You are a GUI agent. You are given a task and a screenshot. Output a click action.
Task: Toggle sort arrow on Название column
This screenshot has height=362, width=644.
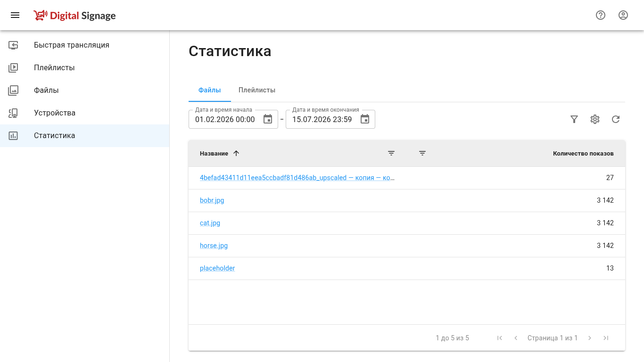tap(237, 153)
